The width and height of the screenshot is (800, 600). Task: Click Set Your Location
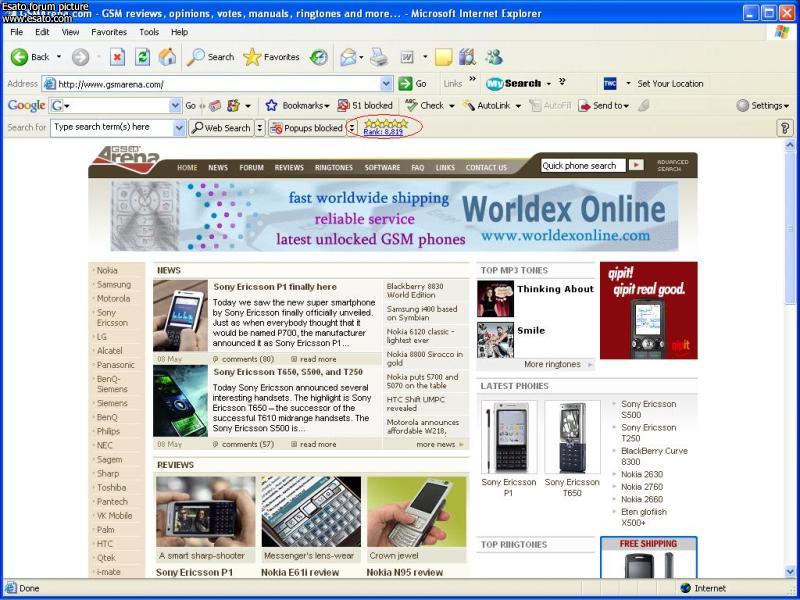tap(670, 84)
